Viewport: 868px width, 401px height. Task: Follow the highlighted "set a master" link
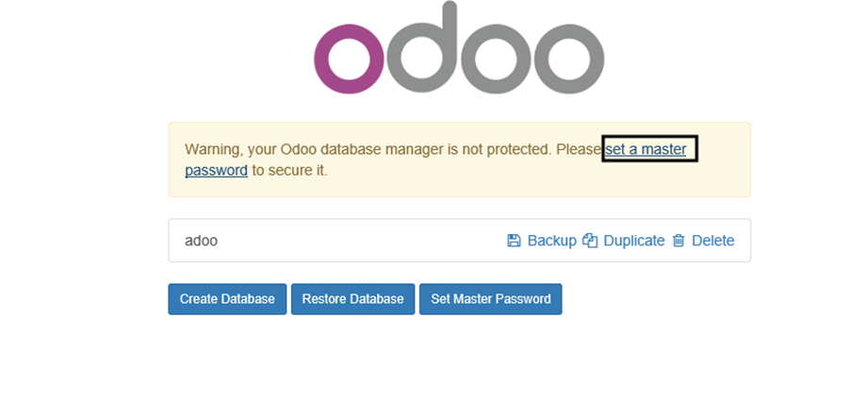coord(649,149)
